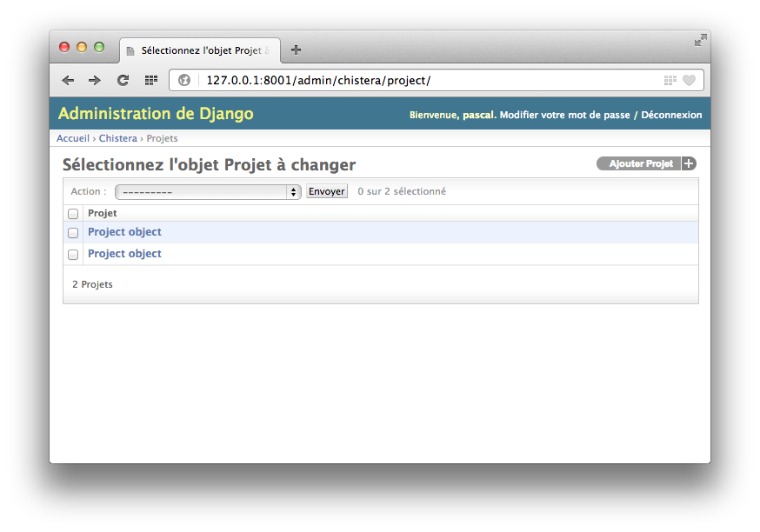Image resolution: width=760 pixels, height=532 pixels.
Task: Click Modifier votre mot de passe link
Action: (x=564, y=116)
